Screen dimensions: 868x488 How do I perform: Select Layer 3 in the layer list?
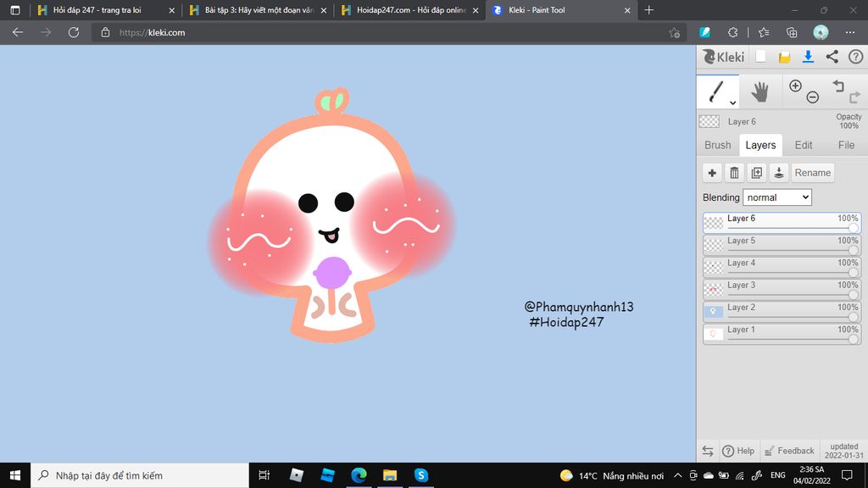point(782,290)
